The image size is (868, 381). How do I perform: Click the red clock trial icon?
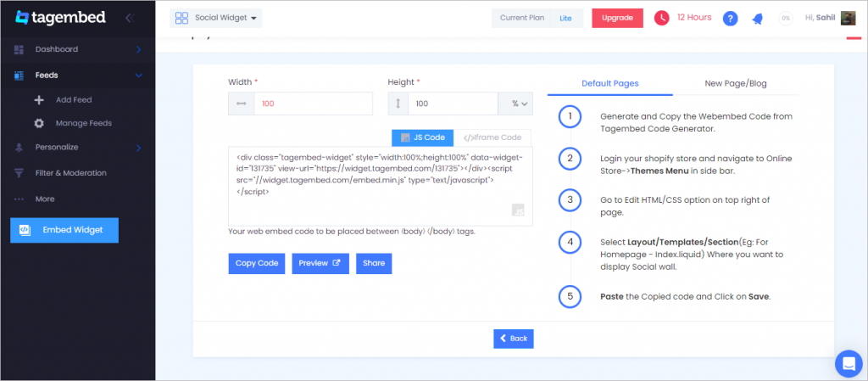point(662,19)
